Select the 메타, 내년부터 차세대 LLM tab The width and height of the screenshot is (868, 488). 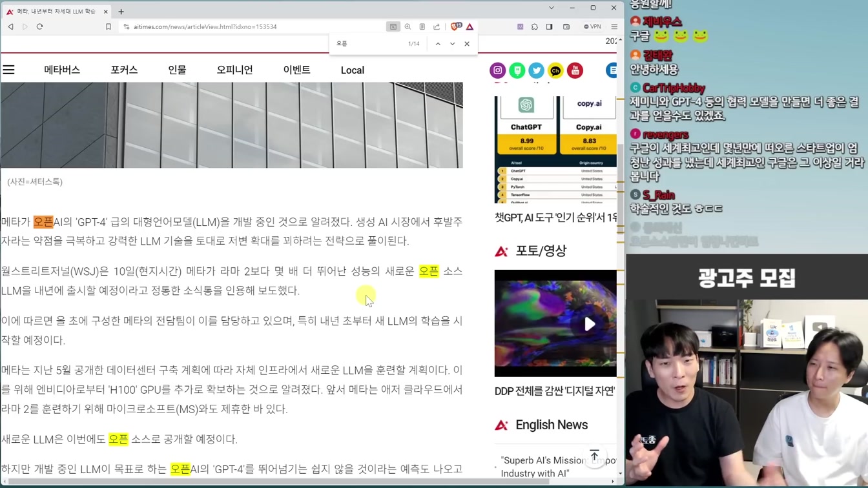tap(56, 12)
